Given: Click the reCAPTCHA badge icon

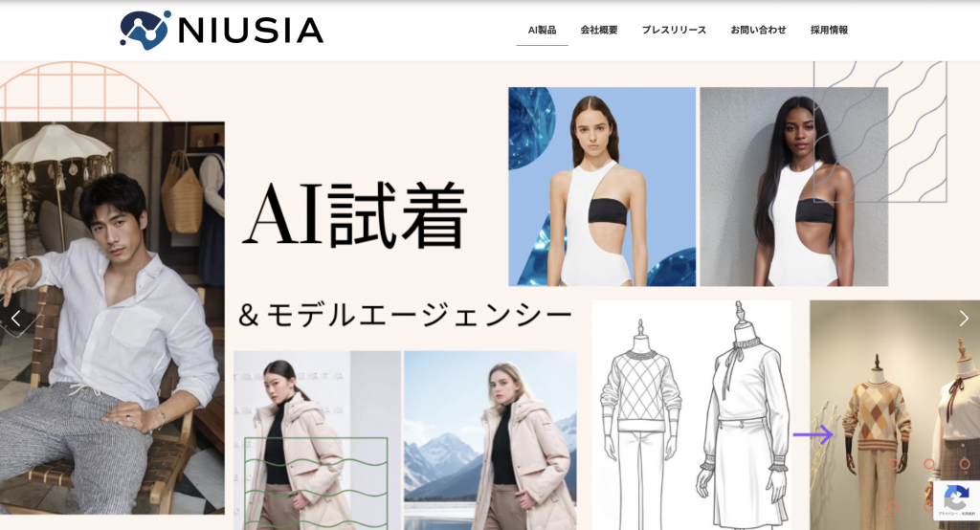Looking at the screenshot, I should pos(956,498).
